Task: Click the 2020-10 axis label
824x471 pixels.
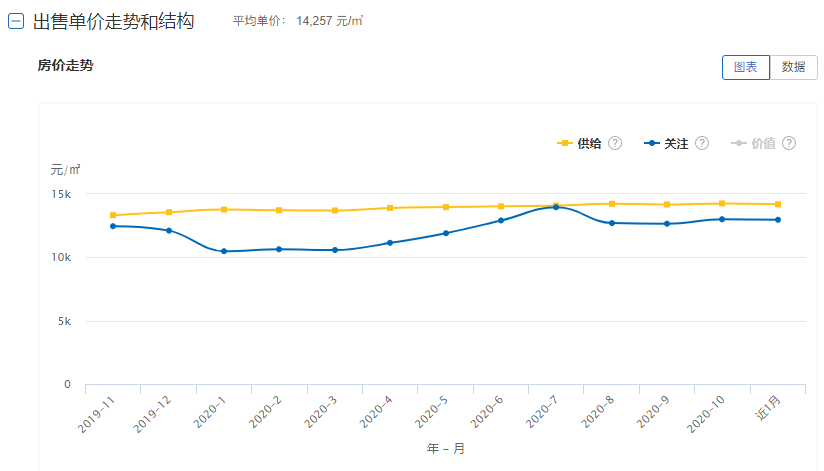Action: (x=705, y=414)
